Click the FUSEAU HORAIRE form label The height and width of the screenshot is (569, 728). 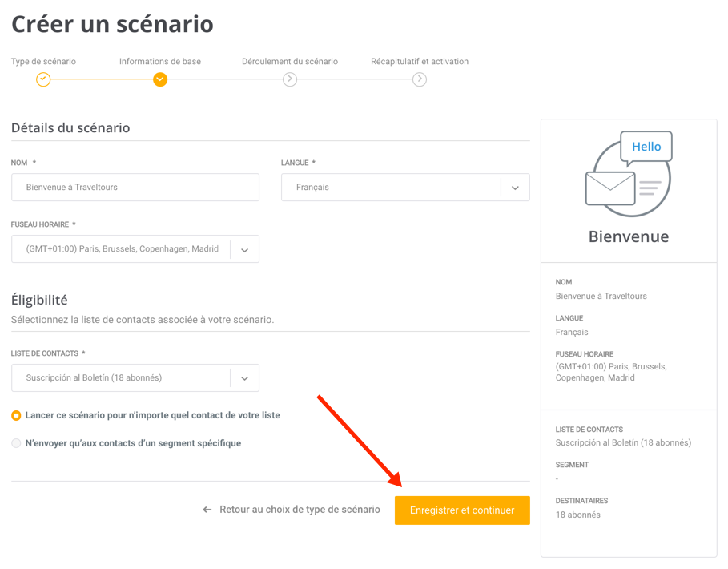coord(40,224)
